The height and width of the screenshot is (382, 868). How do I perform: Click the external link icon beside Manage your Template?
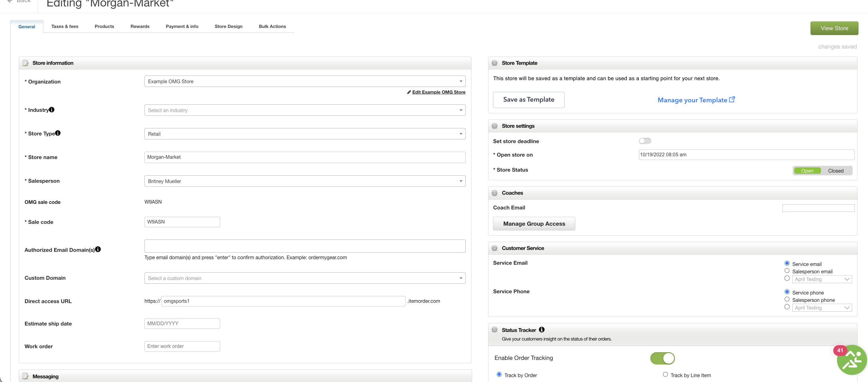[732, 99]
